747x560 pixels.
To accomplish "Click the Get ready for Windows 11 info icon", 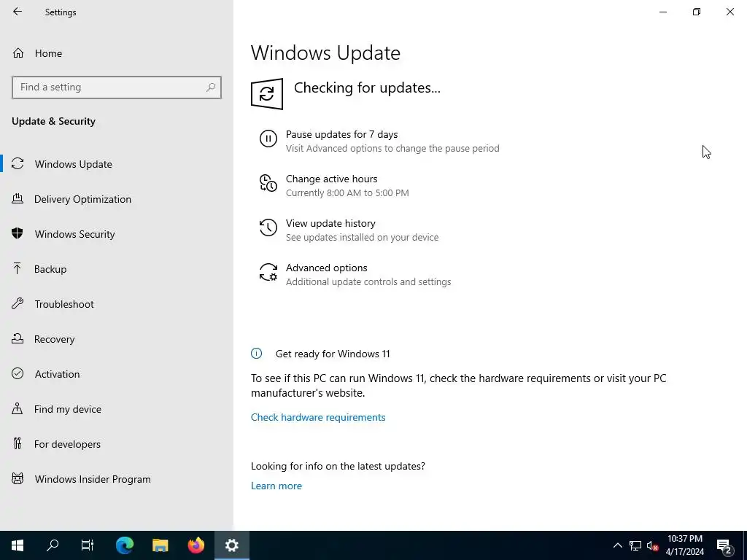I will click(x=256, y=354).
